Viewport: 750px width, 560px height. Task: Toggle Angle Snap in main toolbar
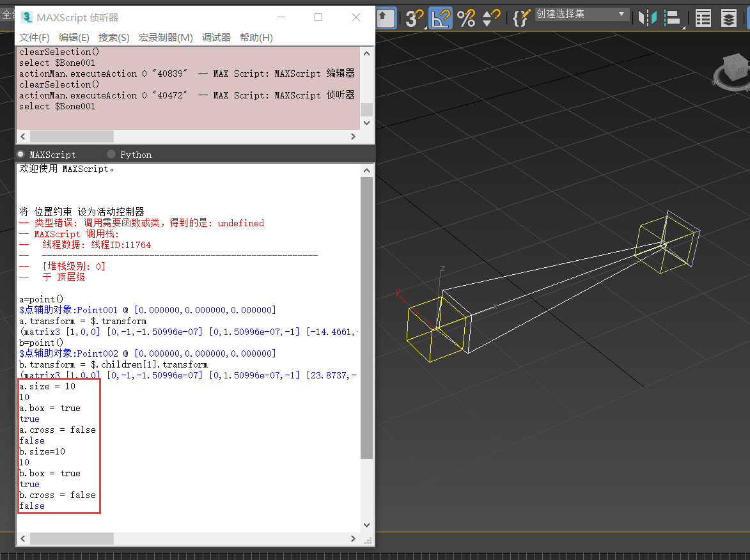click(x=440, y=18)
